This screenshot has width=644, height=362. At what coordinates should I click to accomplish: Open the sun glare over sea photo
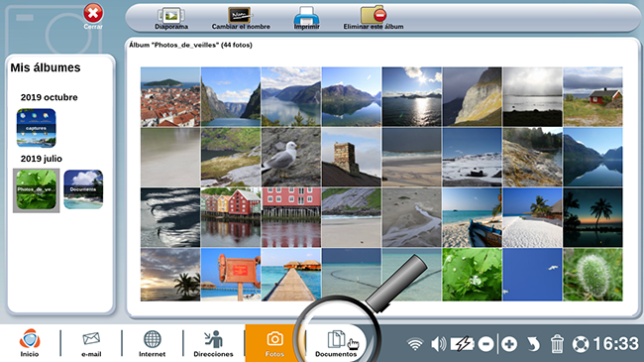(411, 96)
